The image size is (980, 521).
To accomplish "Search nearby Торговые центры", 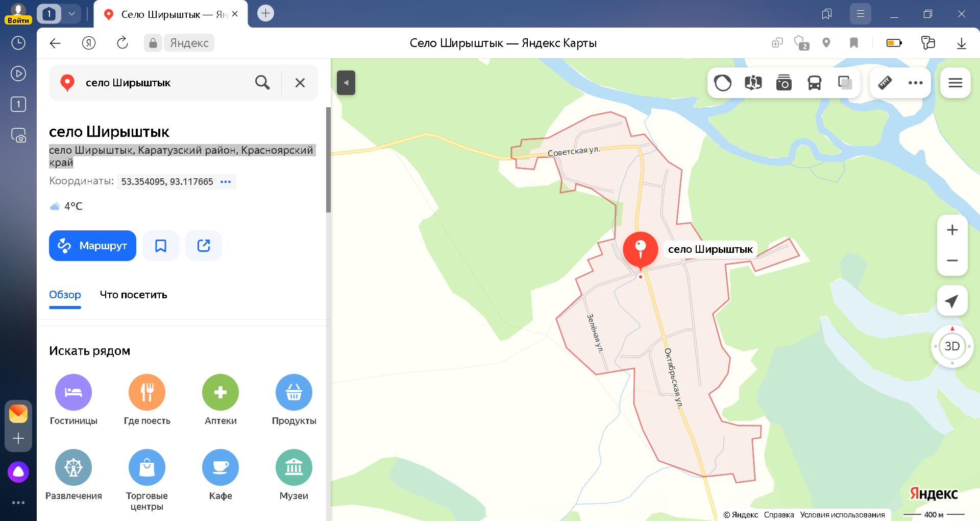I will pos(147,480).
